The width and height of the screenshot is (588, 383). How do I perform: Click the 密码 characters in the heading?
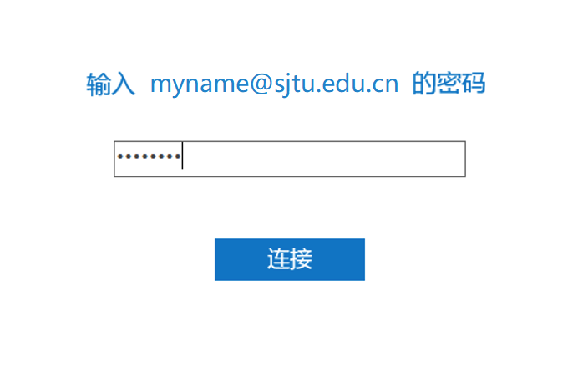pyautogui.click(x=461, y=84)
